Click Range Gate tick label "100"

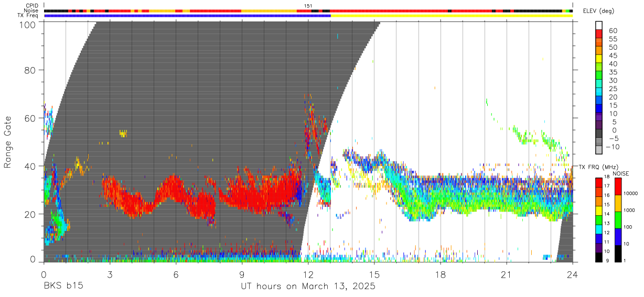pyautogui.click(x=29, y=25)
